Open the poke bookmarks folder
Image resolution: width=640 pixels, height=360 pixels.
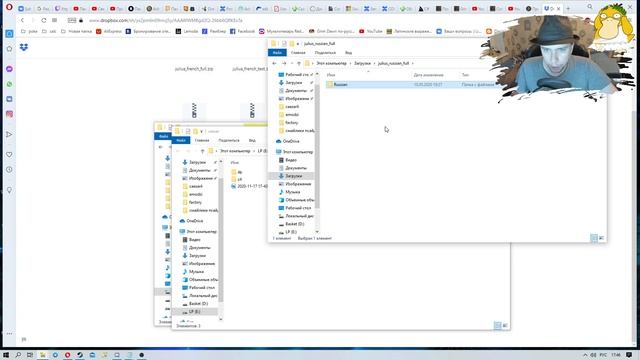pos(29,31)
